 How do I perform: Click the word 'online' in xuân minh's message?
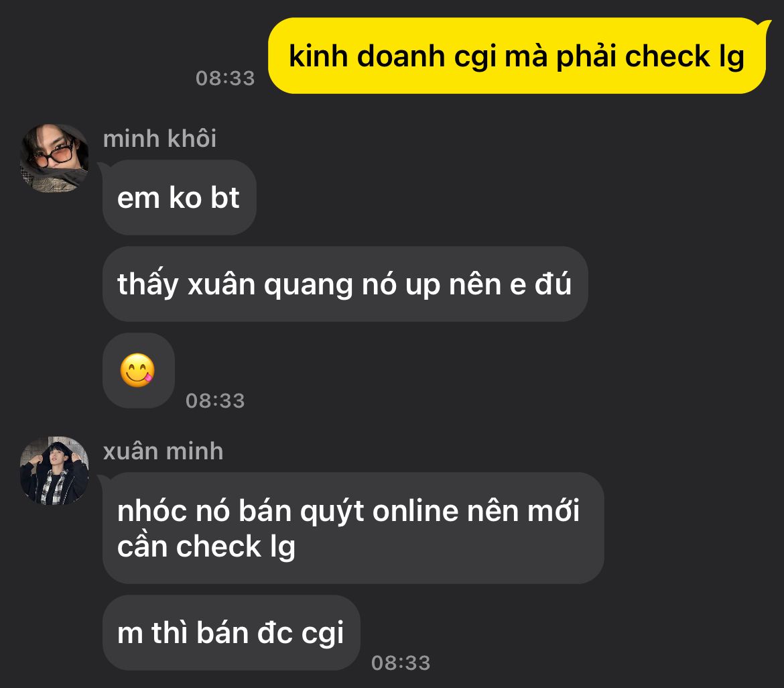415,511
